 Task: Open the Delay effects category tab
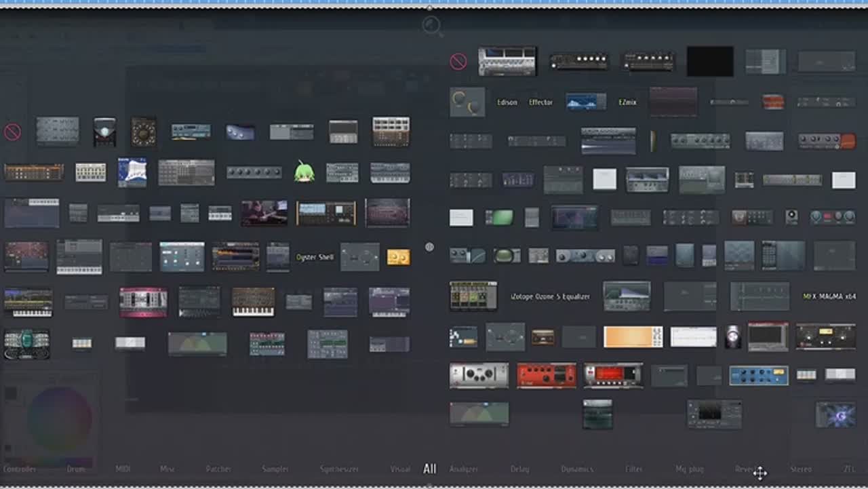click(521, 469)
